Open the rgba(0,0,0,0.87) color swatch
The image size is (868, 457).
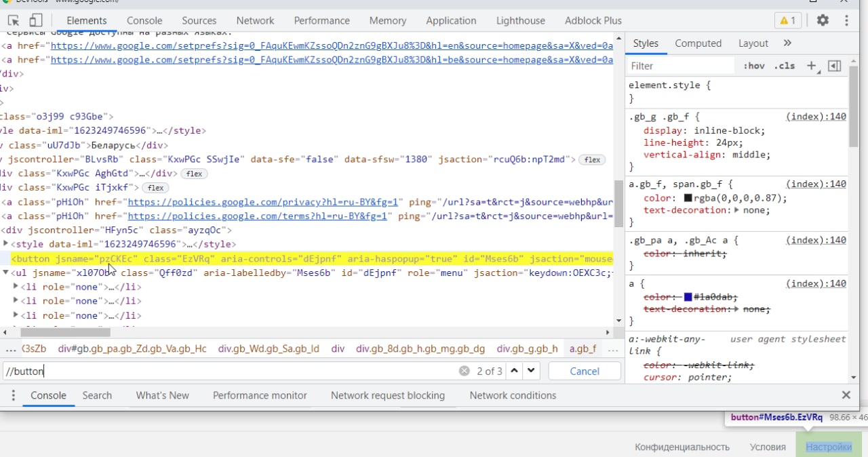click(688, 198)
